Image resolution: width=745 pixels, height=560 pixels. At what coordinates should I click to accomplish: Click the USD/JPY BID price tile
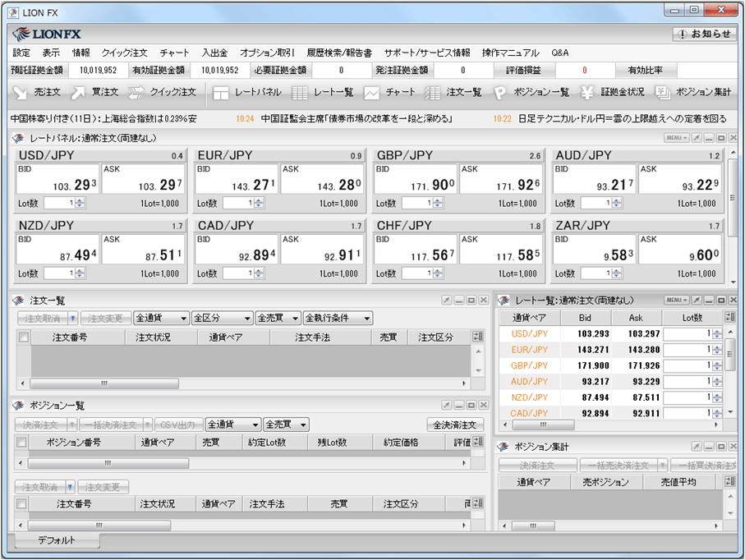click(58, 179)
